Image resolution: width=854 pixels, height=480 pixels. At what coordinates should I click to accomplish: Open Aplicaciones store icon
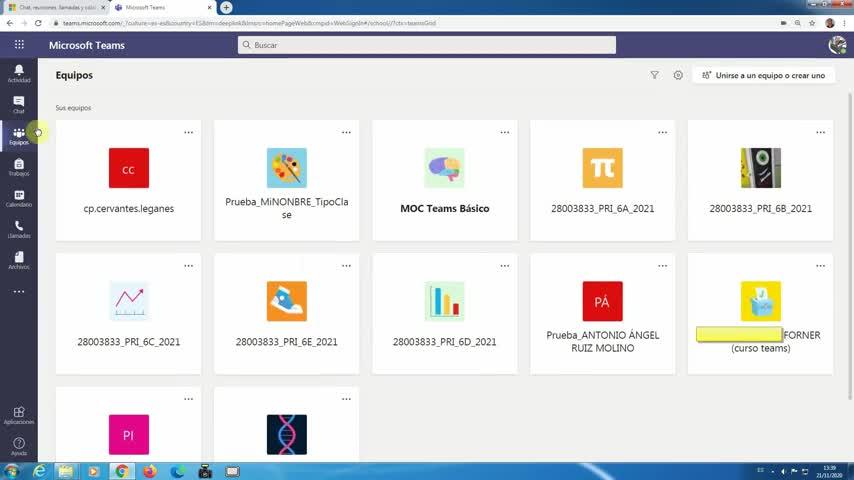tap(19, 415)
